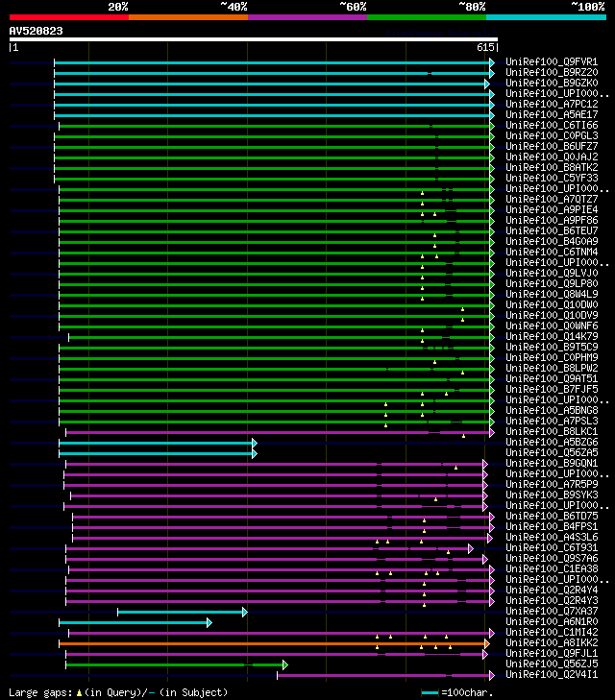615x700 pixels.
Task: Select the UniRef100_B9SYK3 label
Action: 552,495
